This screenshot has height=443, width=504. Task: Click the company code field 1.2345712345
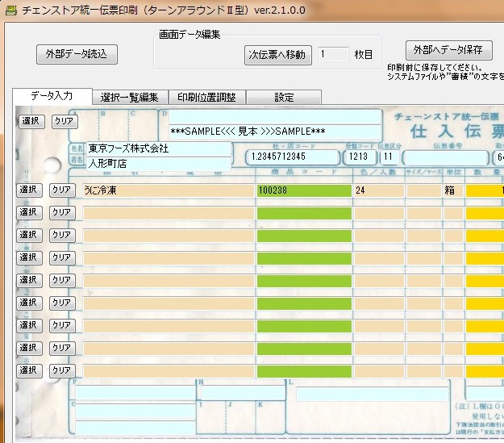point(293,157)
